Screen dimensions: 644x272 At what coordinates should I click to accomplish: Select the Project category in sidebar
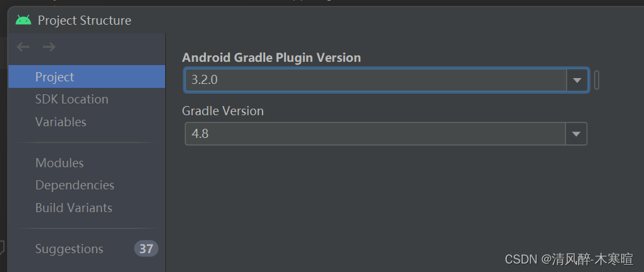[86, 77]
